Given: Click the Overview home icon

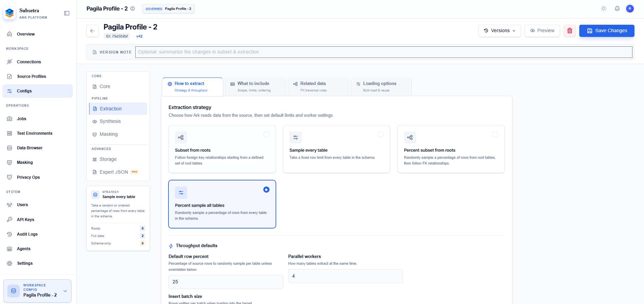Looking at the screenshot, I should [x=9, y=34].
